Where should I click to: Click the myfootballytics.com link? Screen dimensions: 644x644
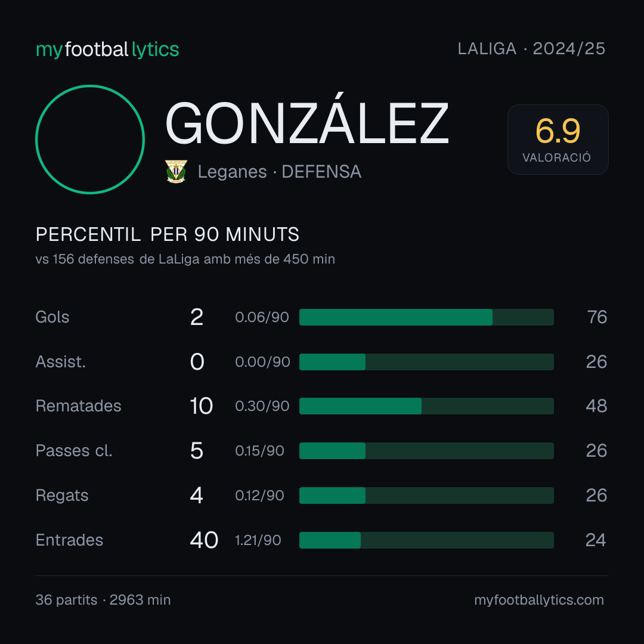[x=539, y=600]
